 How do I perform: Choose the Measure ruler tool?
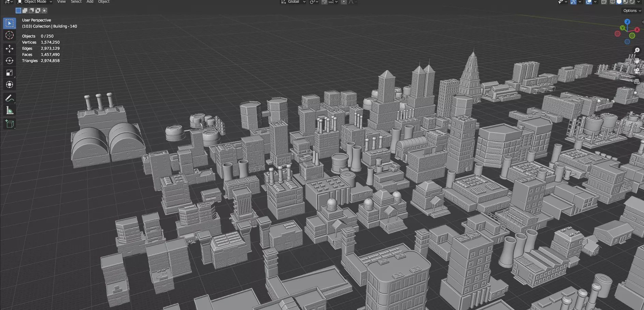coord(10,110)
